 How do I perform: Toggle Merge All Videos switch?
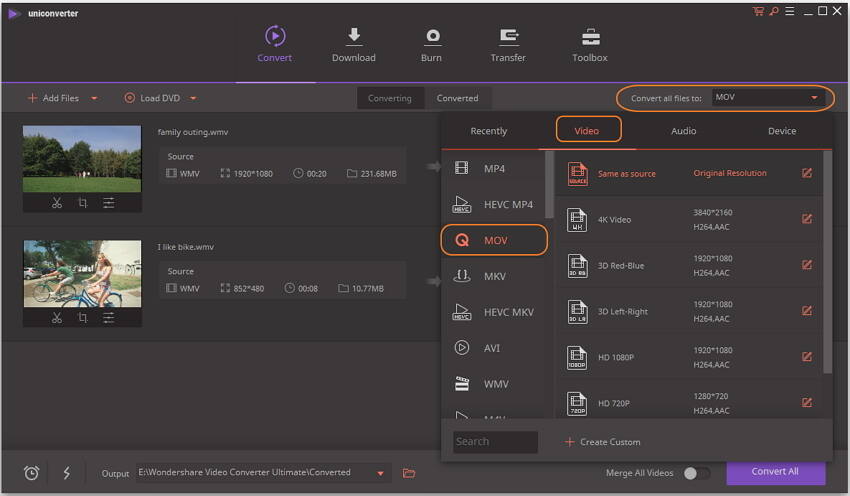[x=697, y=473]
